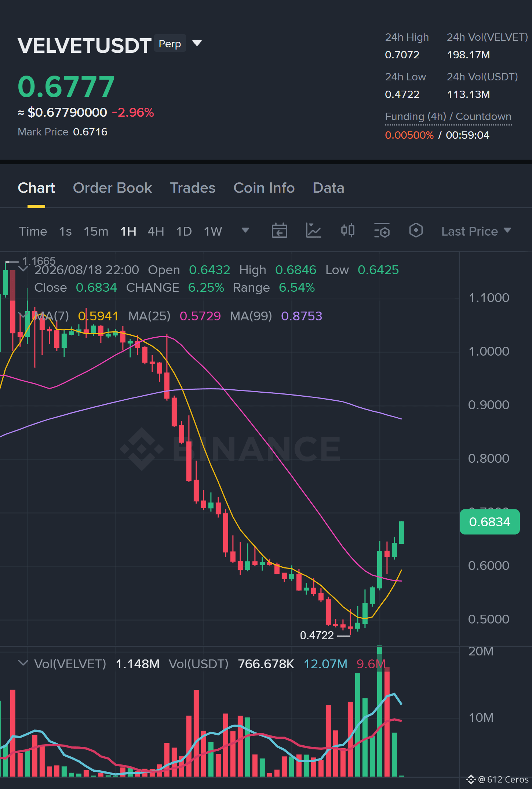Tap the 1.1665 high price marker on chart
The height and width of the screenshot is (789, 532).
[x=39, y=261]
